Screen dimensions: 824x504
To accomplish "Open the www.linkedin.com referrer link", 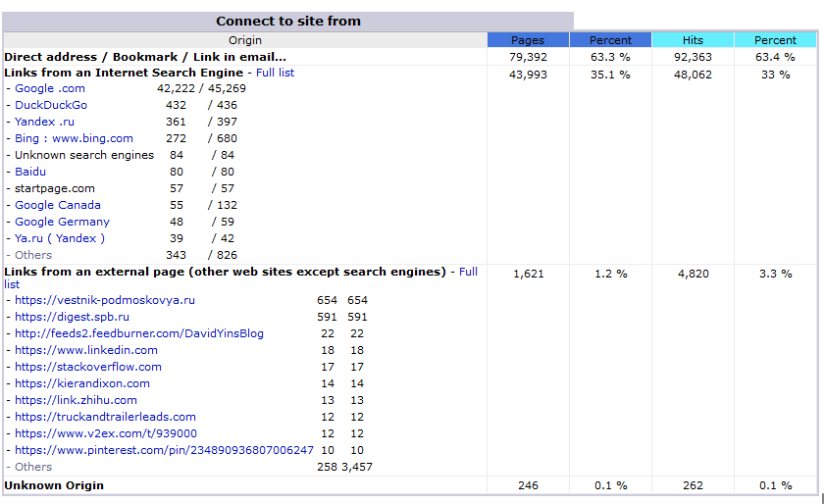I will point(86,350).
